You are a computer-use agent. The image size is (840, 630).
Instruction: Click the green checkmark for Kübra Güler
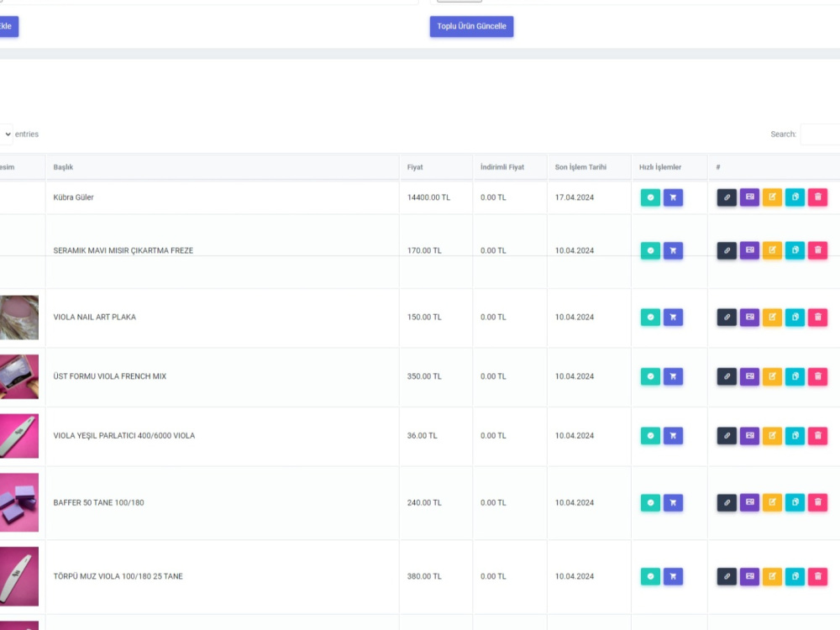point(650,197)
